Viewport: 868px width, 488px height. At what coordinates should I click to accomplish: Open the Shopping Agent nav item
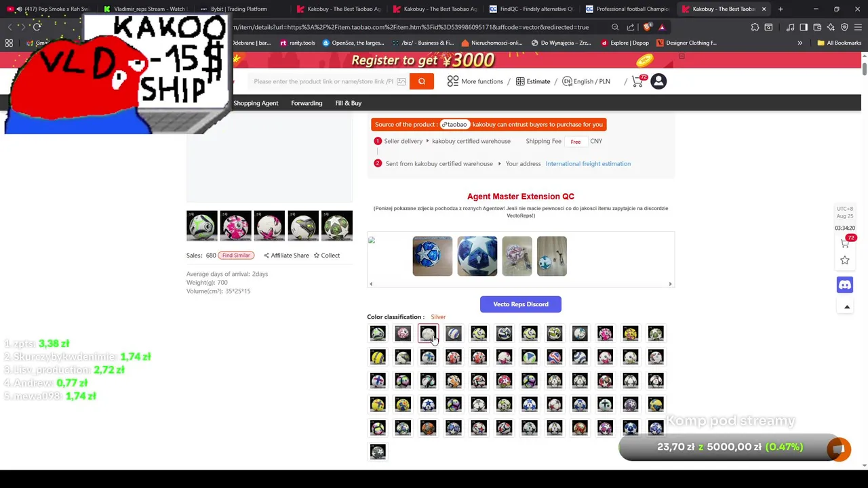[256, 103]
